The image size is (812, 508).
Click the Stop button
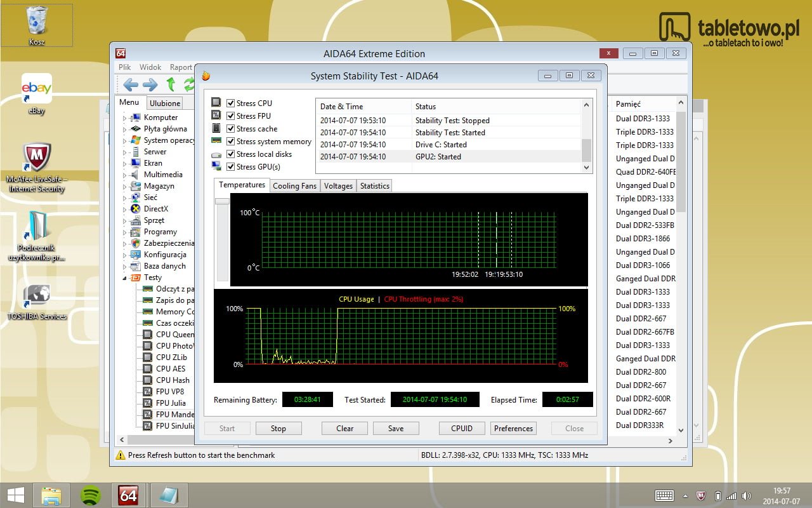[278, 428]
